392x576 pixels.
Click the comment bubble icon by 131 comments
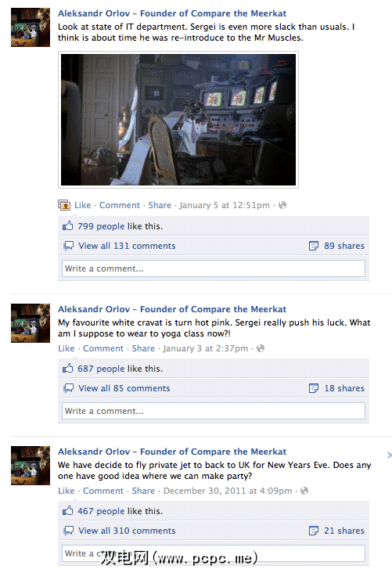[x=68, y=246]
